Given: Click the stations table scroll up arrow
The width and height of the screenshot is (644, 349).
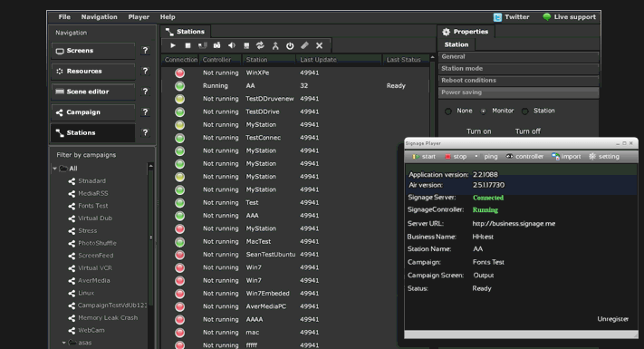Looking at the screenshot, I should (x=432, y=57).
